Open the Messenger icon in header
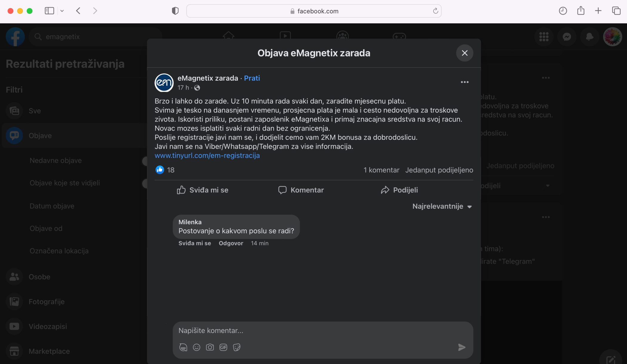 (x=567, y=37)
